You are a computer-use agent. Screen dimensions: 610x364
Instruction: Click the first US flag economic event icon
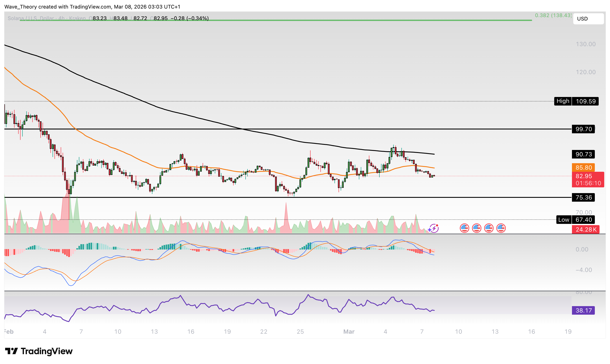coord(464,228)
